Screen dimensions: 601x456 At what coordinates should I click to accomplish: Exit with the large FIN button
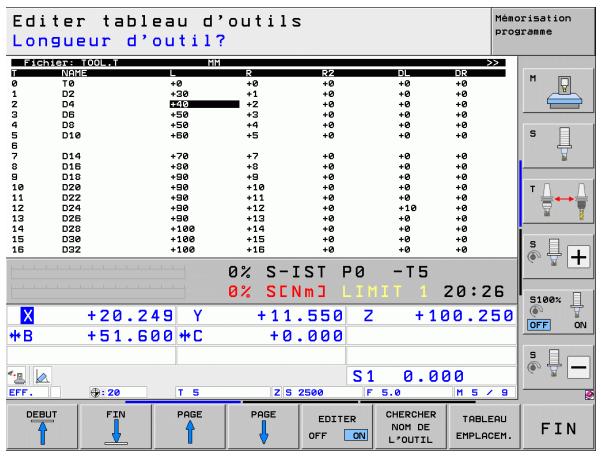coord(558,428)
